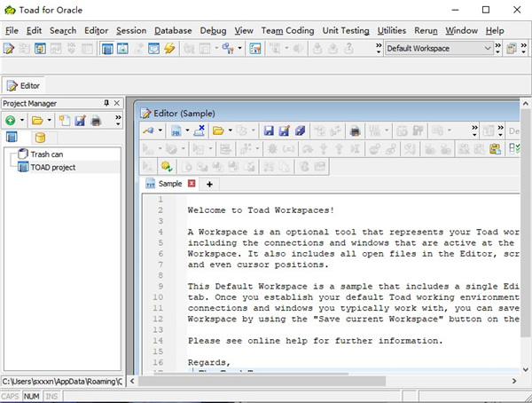
Task: Add a new editor tab with plus button
Action: (x=209, y=184)
